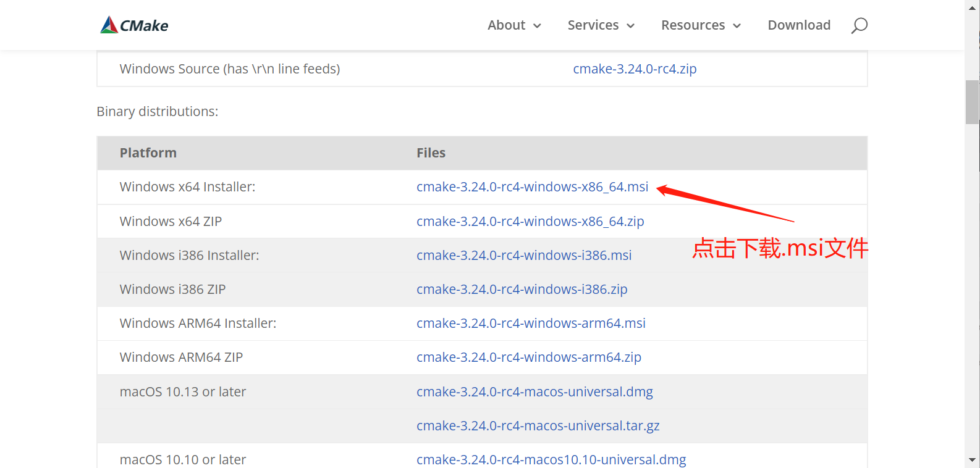Select the 'Windows ARM64 Installer:' cell
Viewport: 980px width, 468px height.
coord(198,324)
